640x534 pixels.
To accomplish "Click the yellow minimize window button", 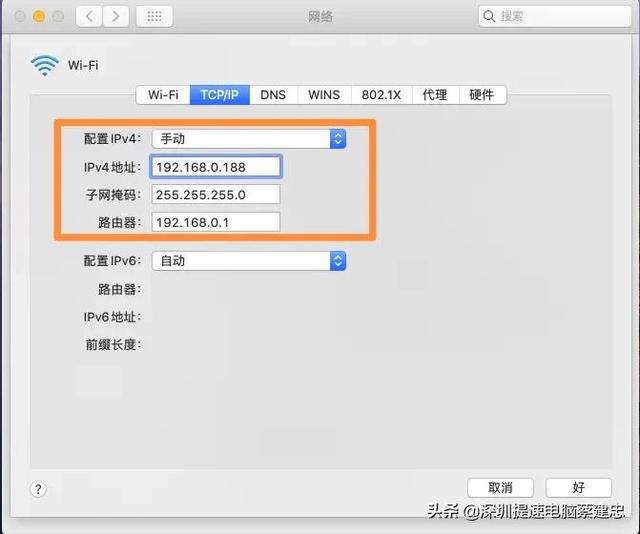I will pyautogui.click(x=39, y=16).
